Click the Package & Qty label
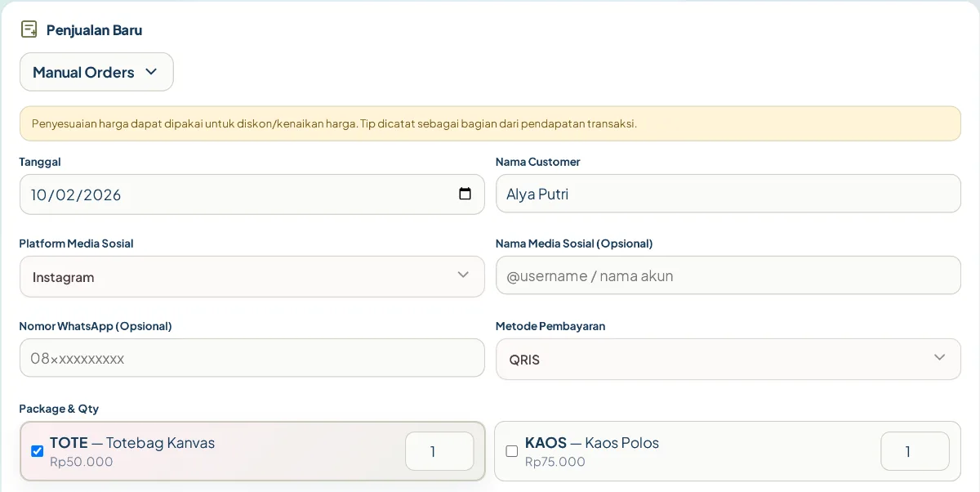980x492 pixels. coord(59,409)
